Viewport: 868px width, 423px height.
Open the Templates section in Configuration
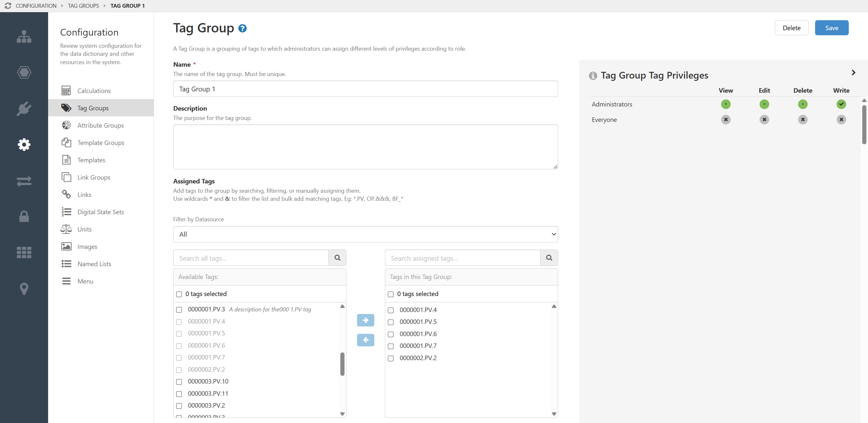91,160
